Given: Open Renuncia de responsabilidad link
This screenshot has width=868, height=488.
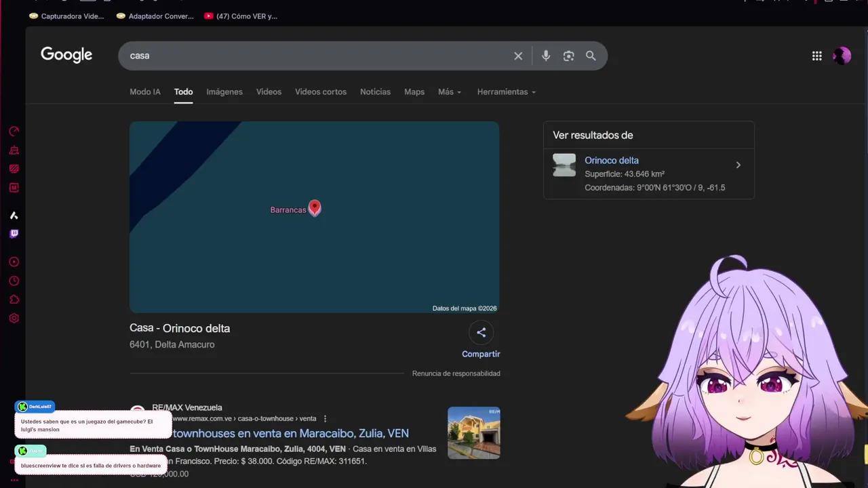Looking at the screenshot, I should click(x=456, y=373).
